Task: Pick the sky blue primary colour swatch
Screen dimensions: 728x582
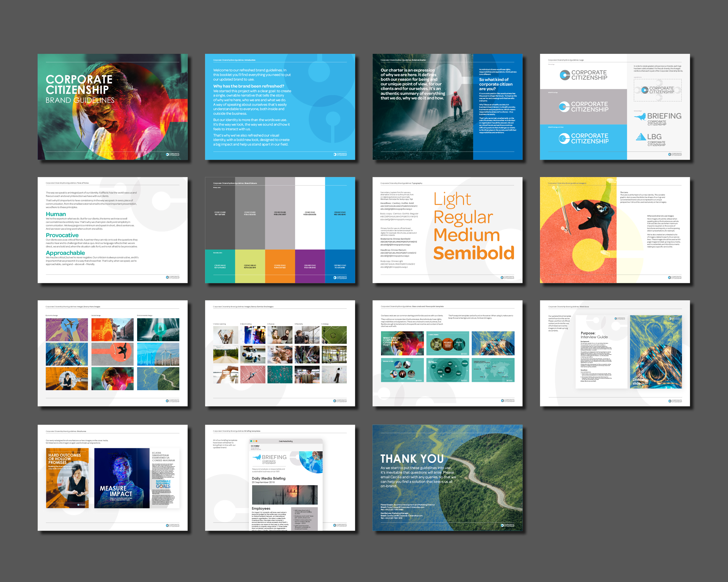Action: tap(340, 213)
